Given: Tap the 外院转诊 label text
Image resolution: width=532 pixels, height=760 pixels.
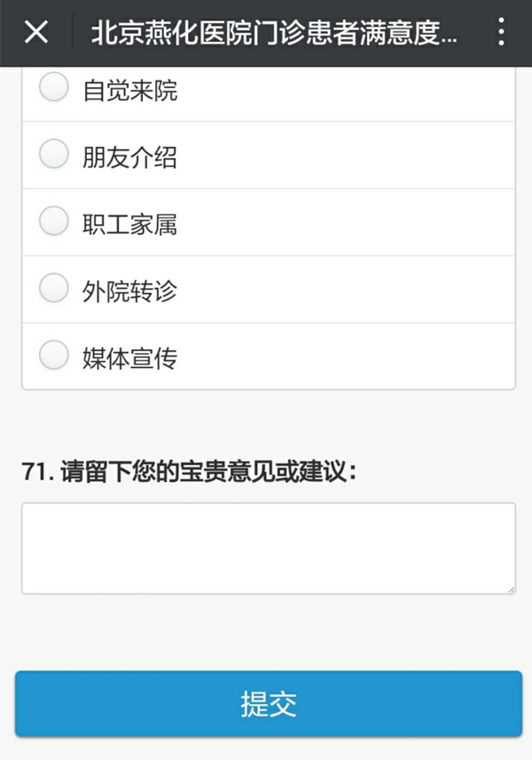Looking at the screenshot, I should pyautogui.click(x=129, y=291).
